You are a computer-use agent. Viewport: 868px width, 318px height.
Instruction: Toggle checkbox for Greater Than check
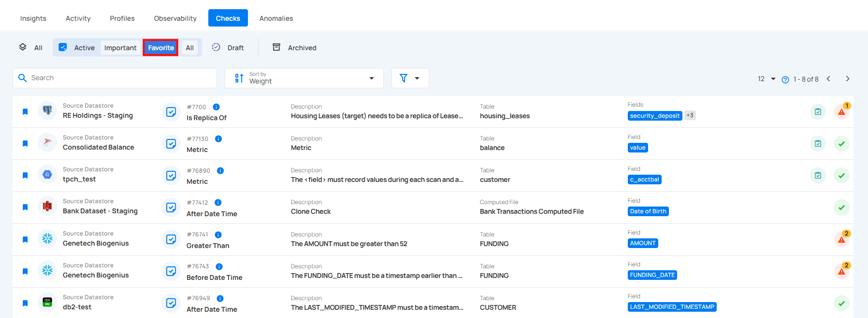[171, 240]
